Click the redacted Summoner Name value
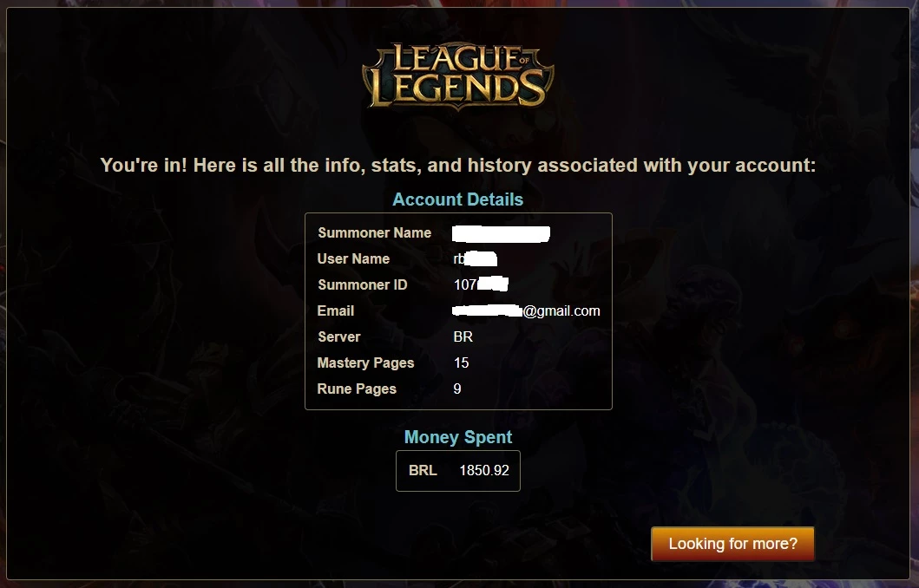This screenshot has height=588, width=919. click(501, 233)
